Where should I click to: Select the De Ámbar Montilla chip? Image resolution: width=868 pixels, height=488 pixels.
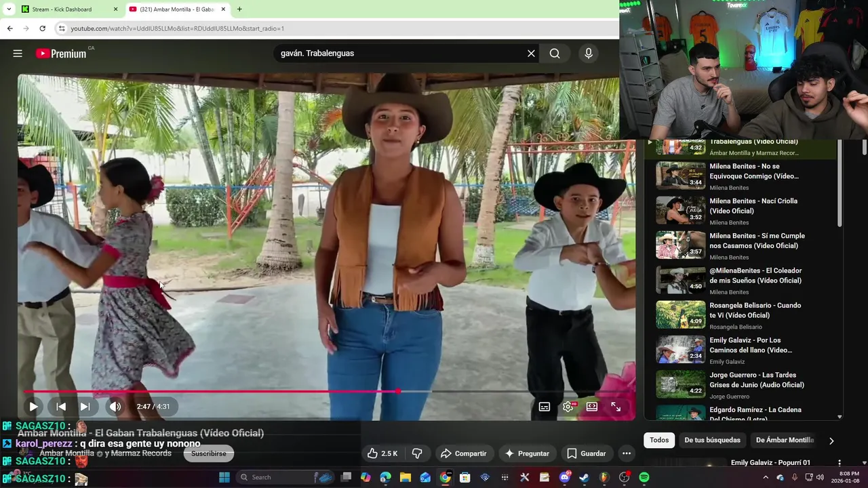coord(785,440)
